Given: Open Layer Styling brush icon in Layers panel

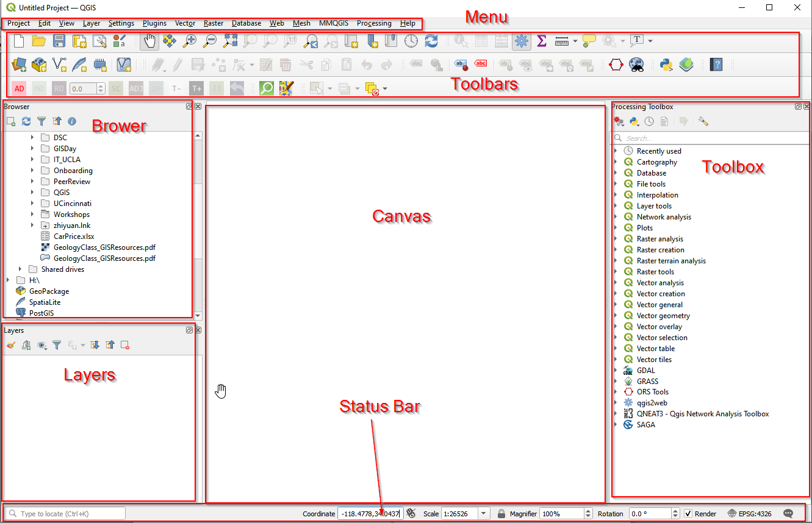Looking at the screenshot, I should pos(11,345).
